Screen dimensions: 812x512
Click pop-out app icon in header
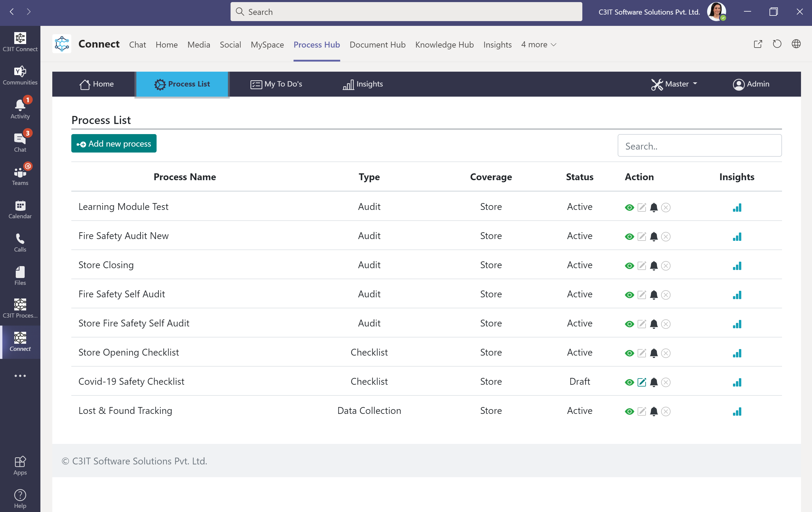758,44
